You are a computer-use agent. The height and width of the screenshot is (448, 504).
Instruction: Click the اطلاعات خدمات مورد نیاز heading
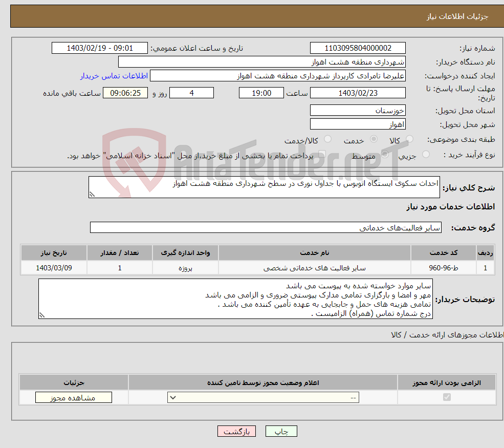point(451,207)
